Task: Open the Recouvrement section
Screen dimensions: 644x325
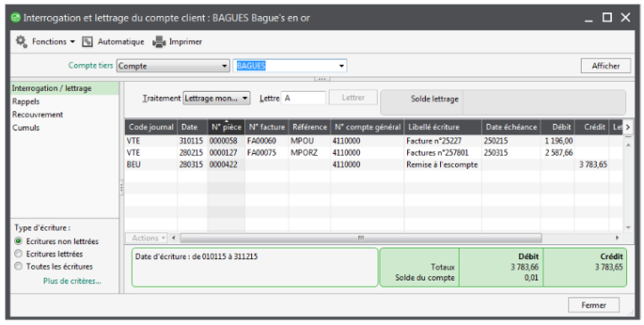Action: pos(37,115)
